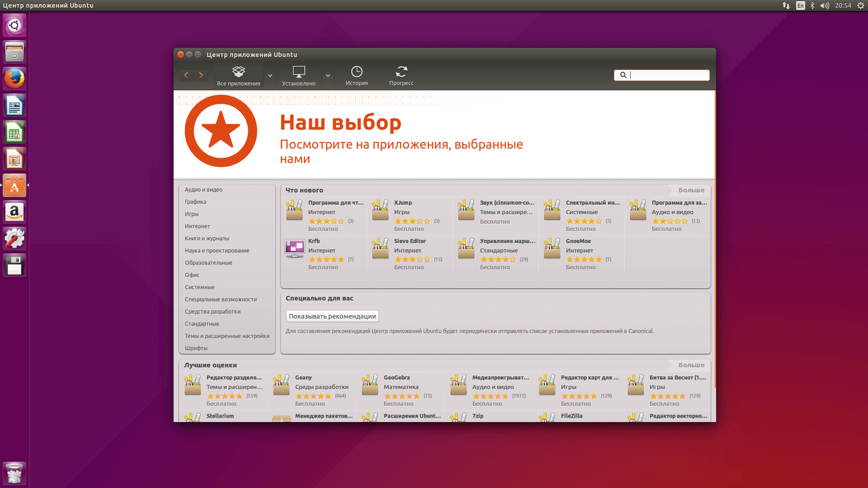Open the sound volume indicator
The image size is (868, 488).
pyautogui.click(x=825, y=5)
